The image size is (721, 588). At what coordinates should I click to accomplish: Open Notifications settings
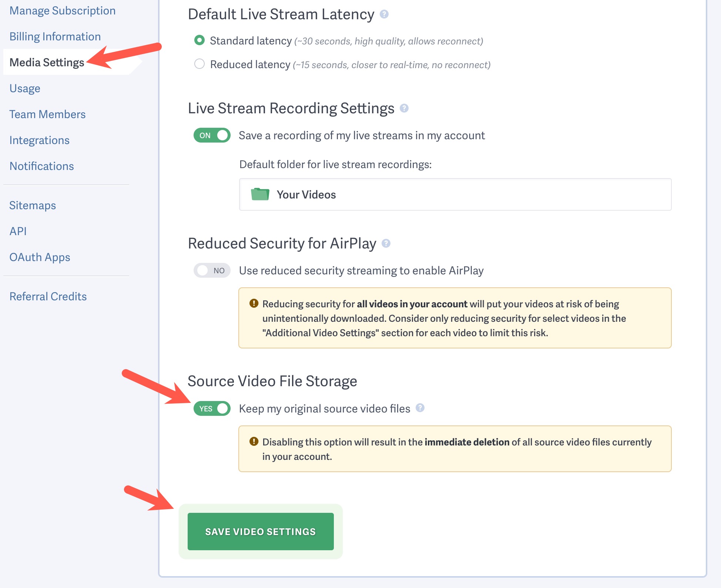(41, 166)
